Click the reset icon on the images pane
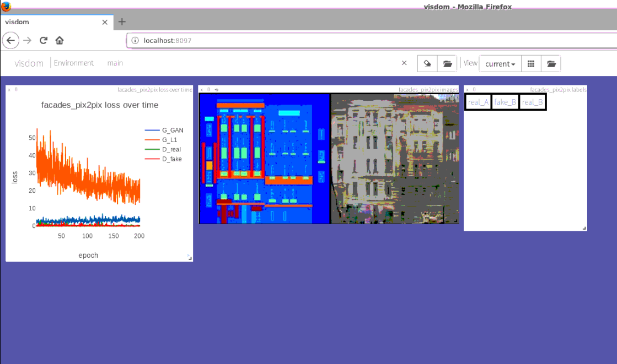Screen dimensions: 617x364 point(217,89)
